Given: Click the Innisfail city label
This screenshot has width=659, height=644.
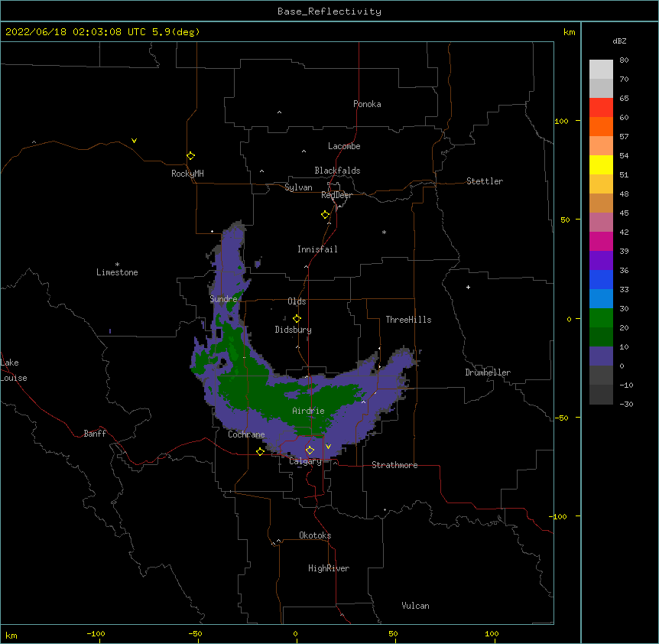Looking at the screenshot, I should pyautogui.click(x=318, y=249).
